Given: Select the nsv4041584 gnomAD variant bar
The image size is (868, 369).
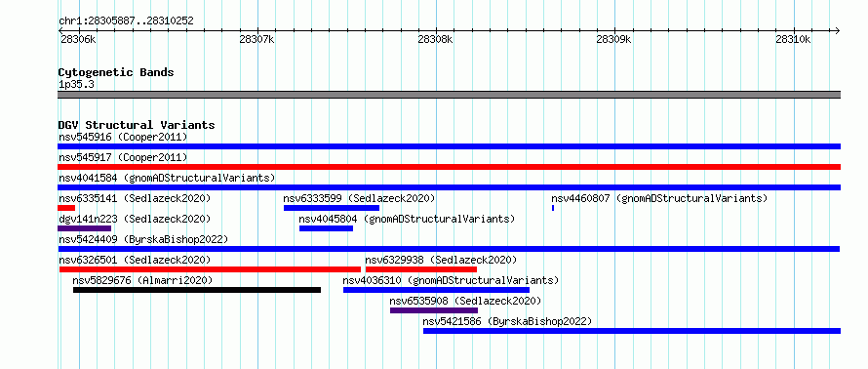Looking at the screenshot, I should 449,187.
